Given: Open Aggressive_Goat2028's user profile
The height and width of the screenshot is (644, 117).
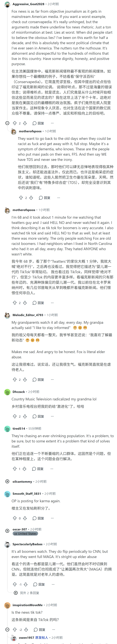Looking at the screenshot, I should pos(28,4).
